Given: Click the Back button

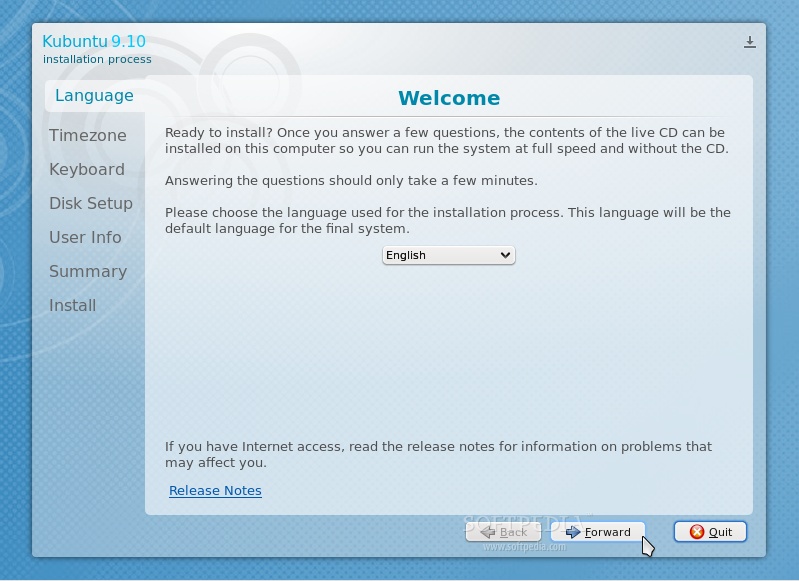Looking at the screenshot, I should tap(503, 532).
